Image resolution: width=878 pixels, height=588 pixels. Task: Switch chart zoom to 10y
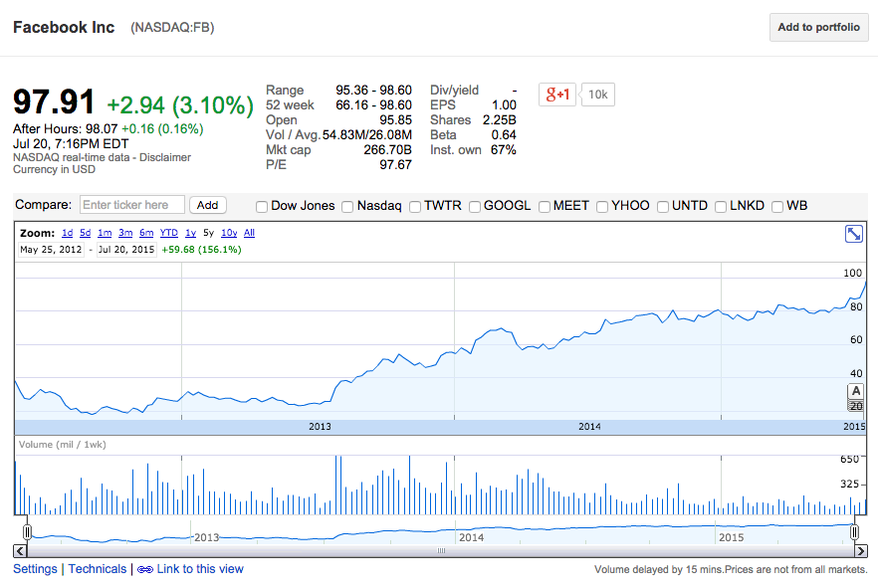pos(229,233)
